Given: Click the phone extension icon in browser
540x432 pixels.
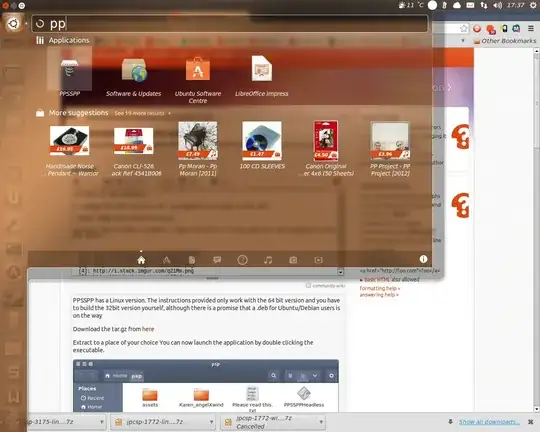Looking at the screenshot, I should click(x=504, y=29).
